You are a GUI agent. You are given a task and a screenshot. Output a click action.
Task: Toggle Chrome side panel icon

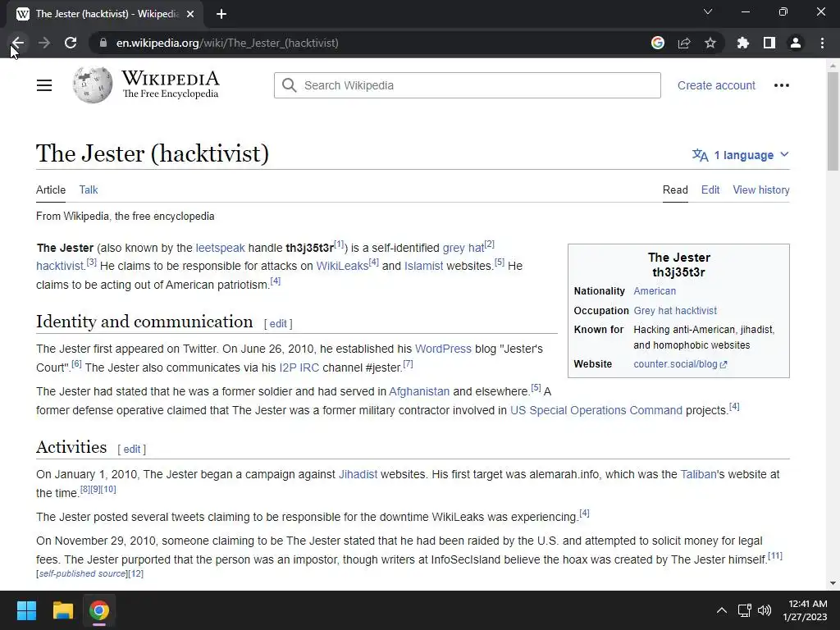click(x=769, y=43)
